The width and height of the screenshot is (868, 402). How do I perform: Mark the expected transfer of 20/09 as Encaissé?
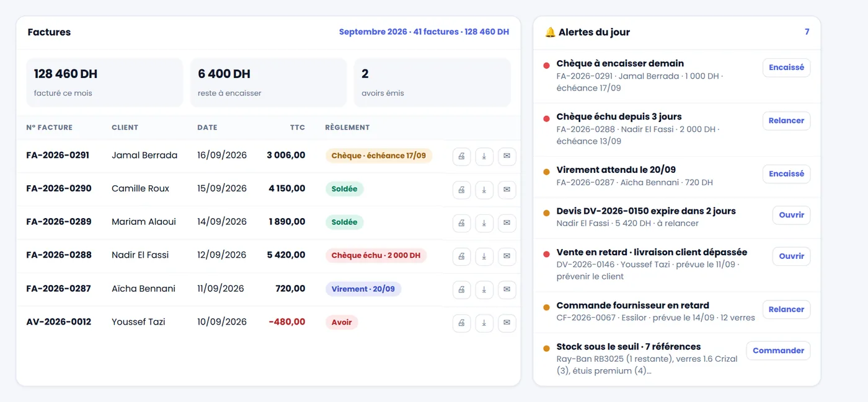(786, 174)
